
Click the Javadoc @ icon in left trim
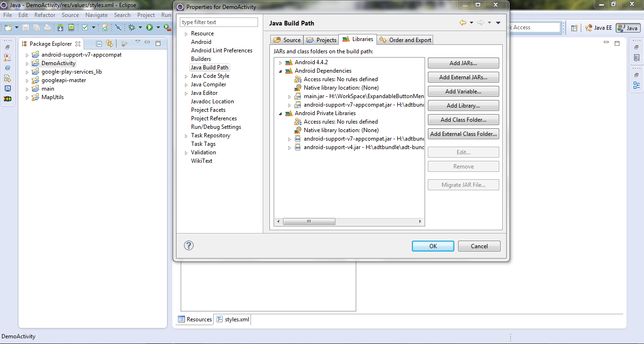pos(8,67)
